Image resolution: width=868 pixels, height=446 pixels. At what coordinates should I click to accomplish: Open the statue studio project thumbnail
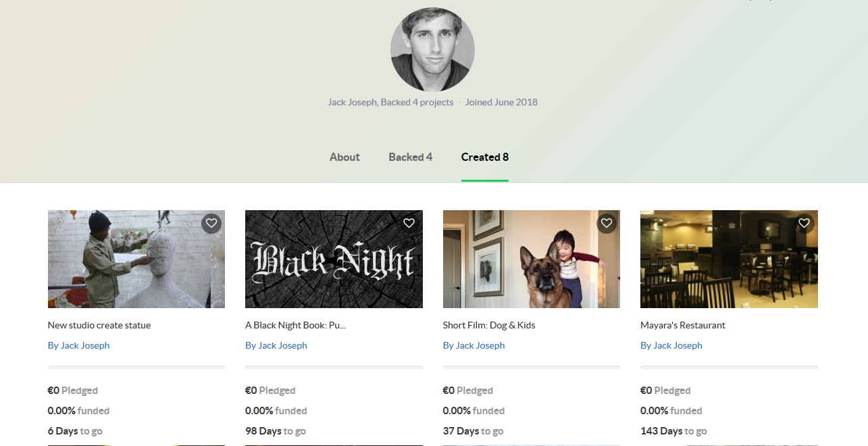(x=136, y=259)
